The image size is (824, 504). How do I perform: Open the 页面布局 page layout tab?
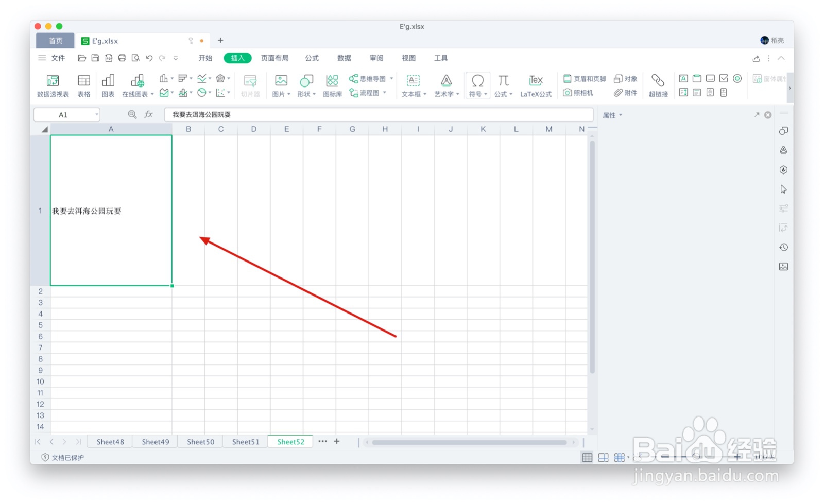point(274,58)
